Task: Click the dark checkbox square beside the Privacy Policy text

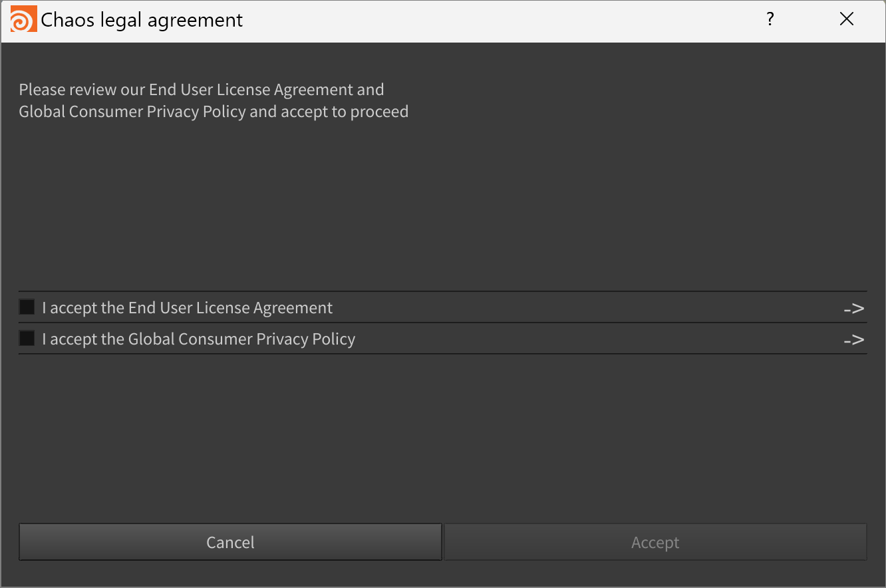Action: (x=27, y=339)
